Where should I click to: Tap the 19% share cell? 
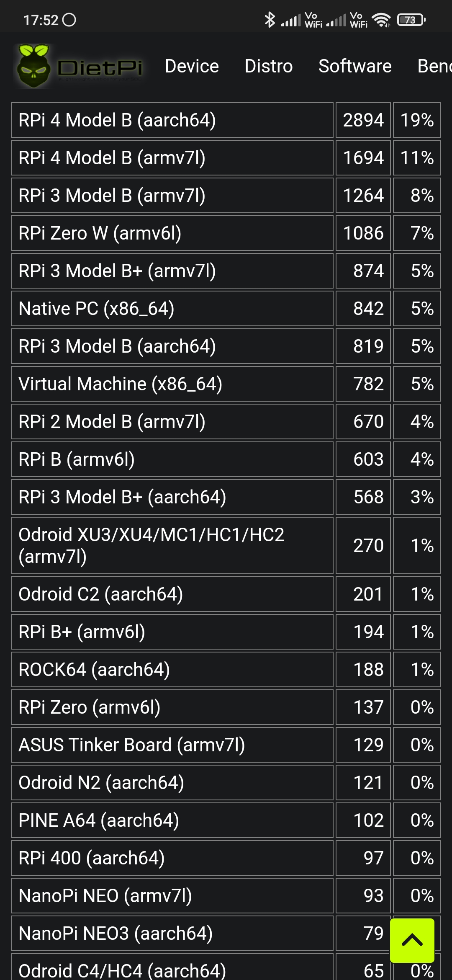417,120
